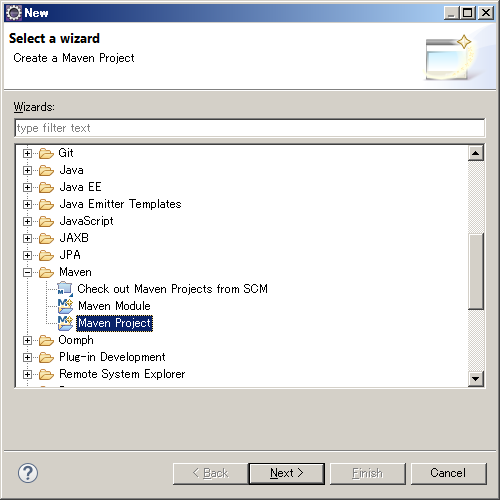Image resolution: width=500 pixels, height=500 pixels.
Task: Focus the 'type filter text' field
Action: pos(250,128)
